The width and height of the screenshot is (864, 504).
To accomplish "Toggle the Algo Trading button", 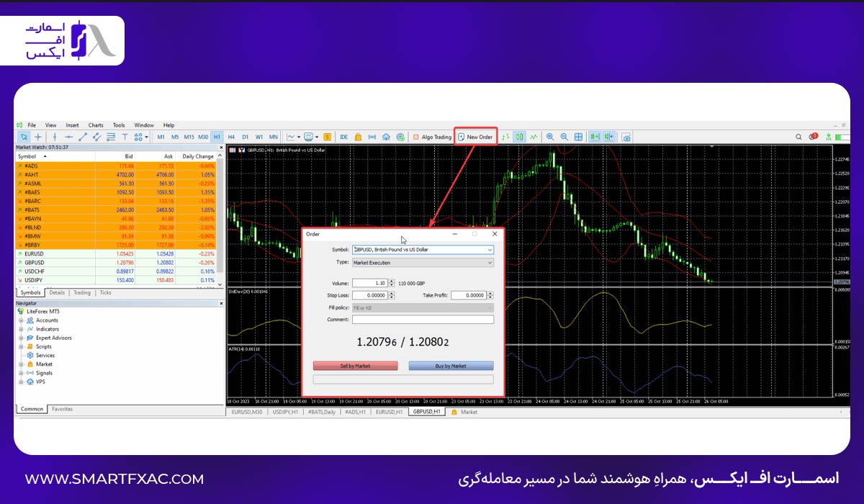I will click(432, 137).
